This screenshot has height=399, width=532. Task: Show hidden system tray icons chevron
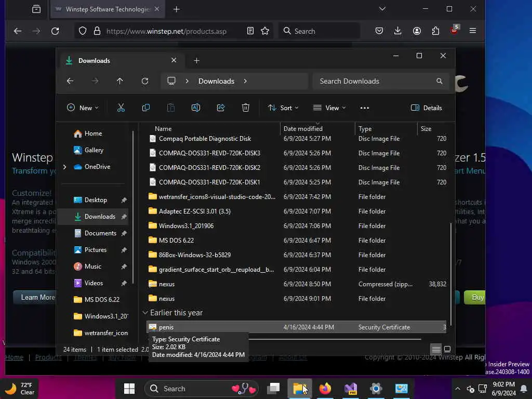coord(457,389)
